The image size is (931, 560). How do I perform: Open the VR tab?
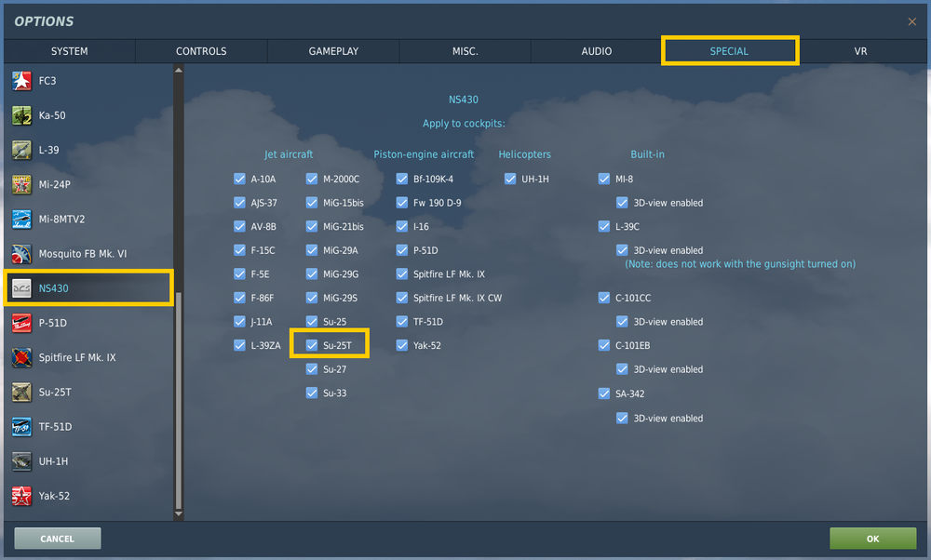coord(861,51)
